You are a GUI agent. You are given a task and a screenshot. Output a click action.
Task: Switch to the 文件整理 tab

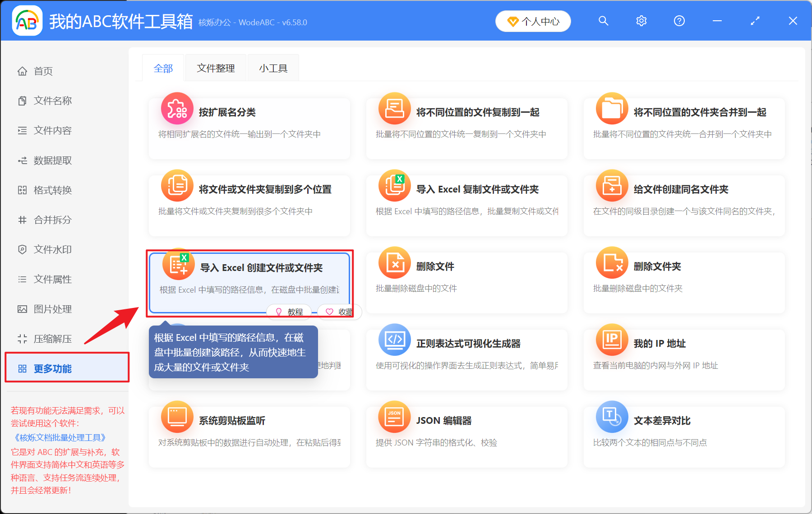[x=215, y=68]
